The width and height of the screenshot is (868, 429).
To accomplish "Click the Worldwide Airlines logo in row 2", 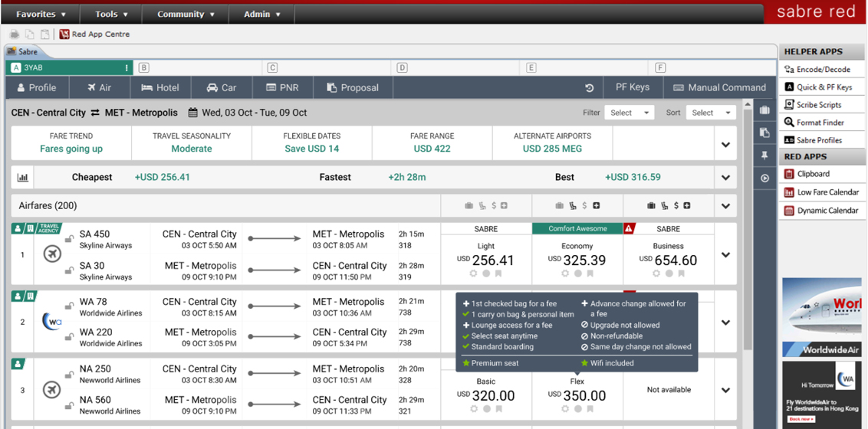I will pos(51,323).
